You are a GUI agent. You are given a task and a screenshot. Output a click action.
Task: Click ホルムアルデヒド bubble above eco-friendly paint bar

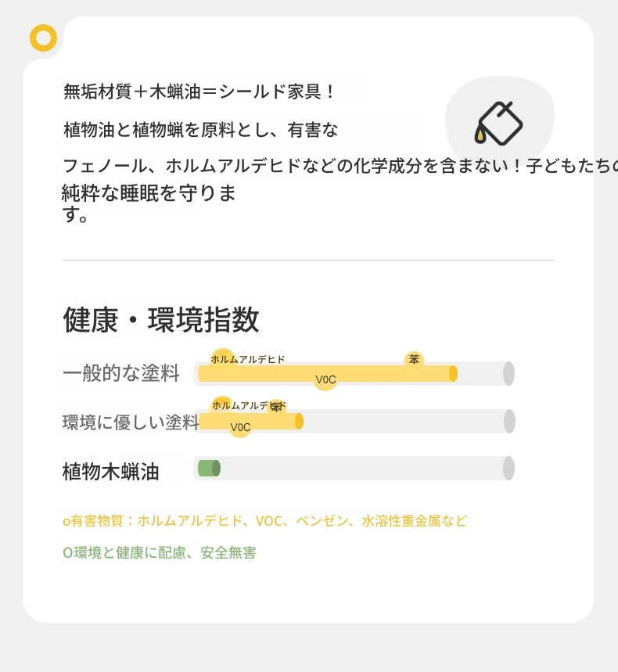249,405
